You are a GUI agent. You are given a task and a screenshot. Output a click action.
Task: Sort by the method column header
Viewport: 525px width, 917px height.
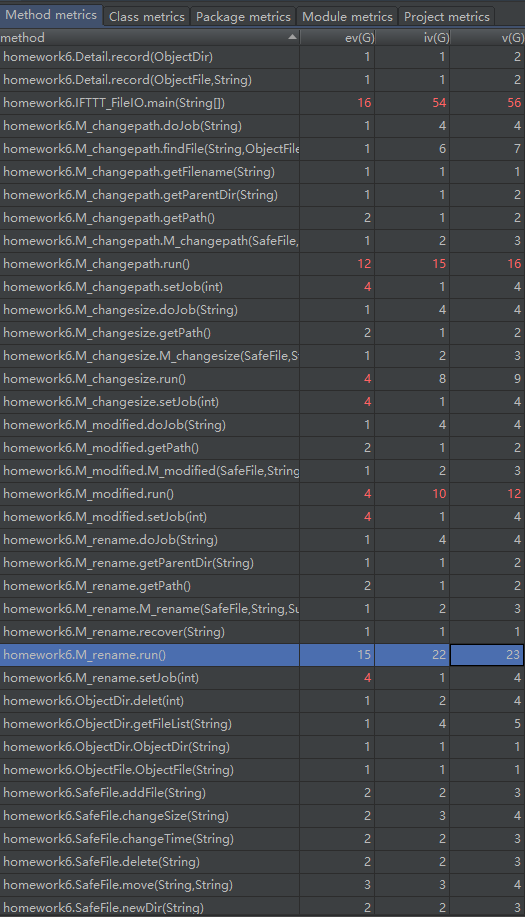tap(150, 37)
